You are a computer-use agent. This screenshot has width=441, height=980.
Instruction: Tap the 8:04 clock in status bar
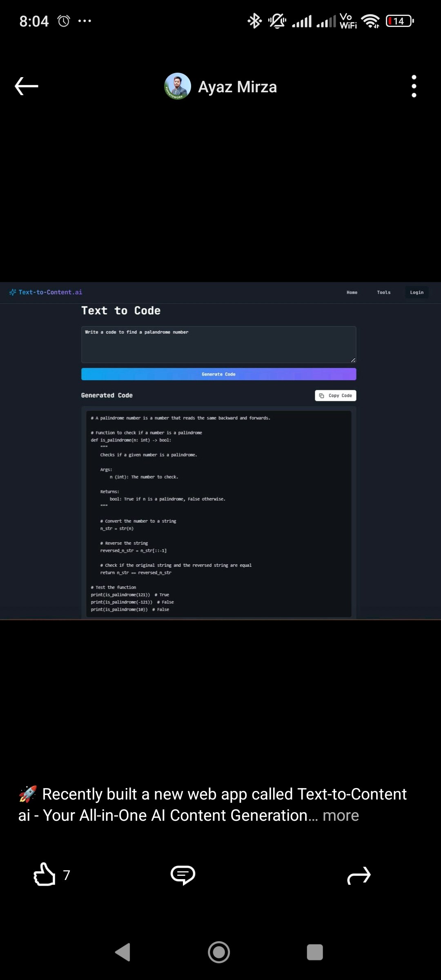[34, 21]
